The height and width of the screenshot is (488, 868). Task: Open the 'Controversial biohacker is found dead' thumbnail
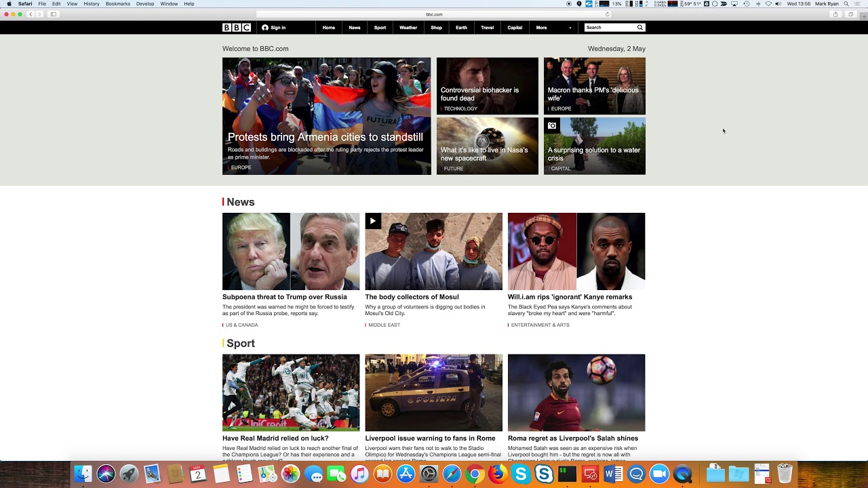(488, 86)
